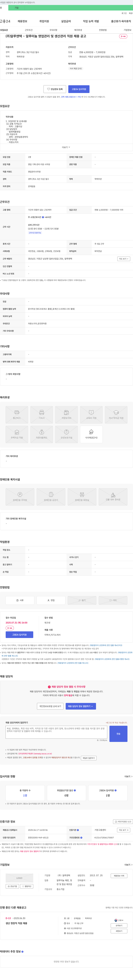Viewport: 133px width, 980px height.
Task: Open the 취업지원 main menu
Action: coord(44,21)
